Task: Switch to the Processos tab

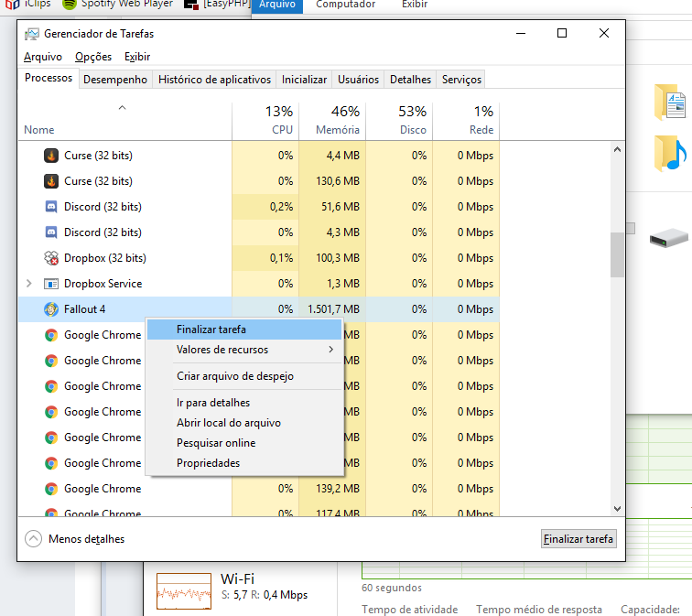Action: [49, 78]
